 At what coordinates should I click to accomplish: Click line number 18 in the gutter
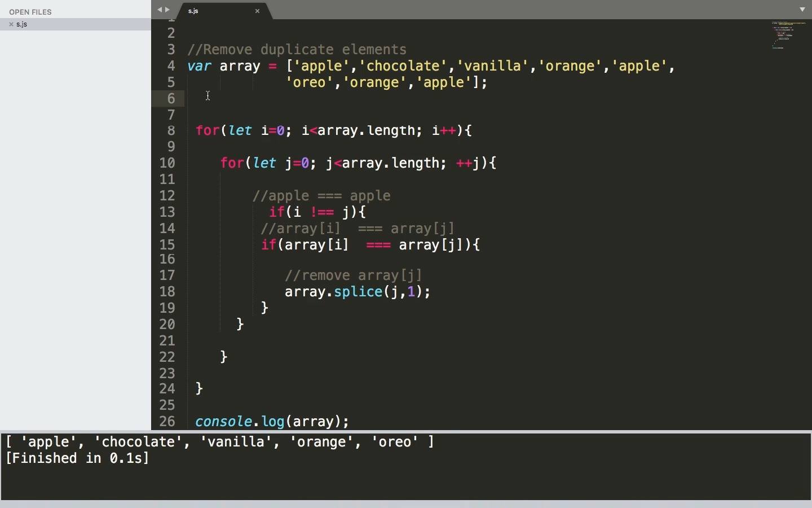(x=167, y=292)
